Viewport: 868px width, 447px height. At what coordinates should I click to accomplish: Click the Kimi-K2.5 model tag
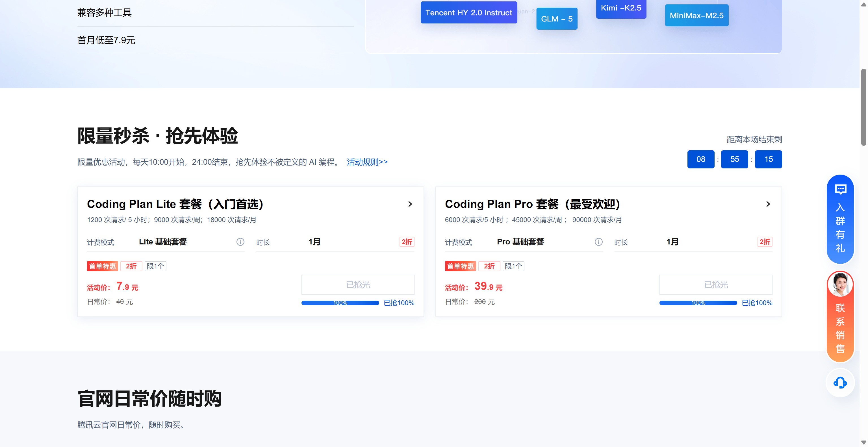[x=621, y=8]
